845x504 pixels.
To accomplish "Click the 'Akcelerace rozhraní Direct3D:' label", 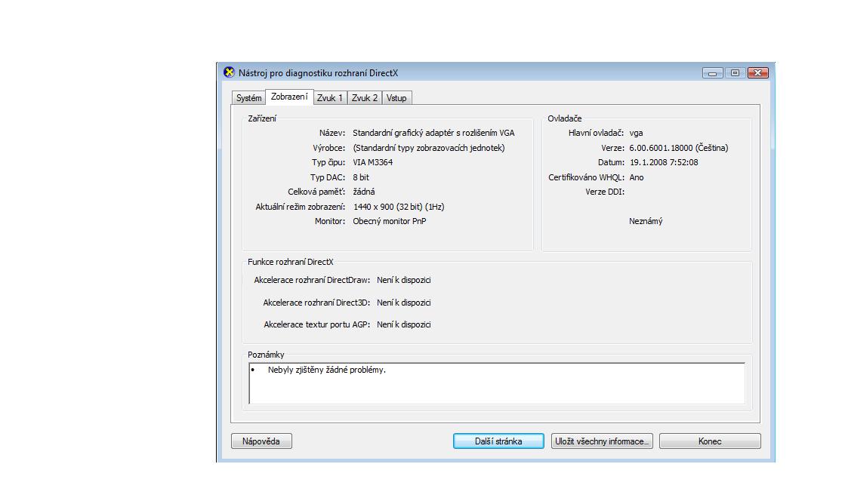I will [316, 303].
